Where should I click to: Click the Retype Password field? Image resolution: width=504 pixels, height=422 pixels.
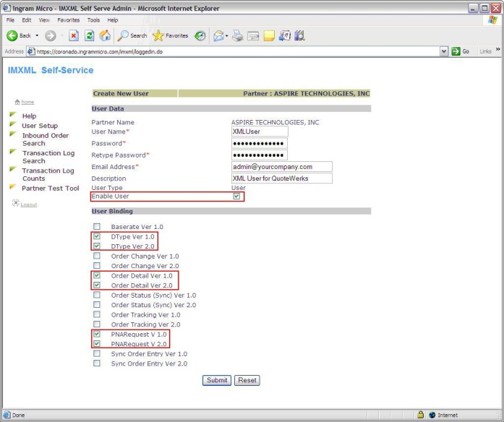260,155
